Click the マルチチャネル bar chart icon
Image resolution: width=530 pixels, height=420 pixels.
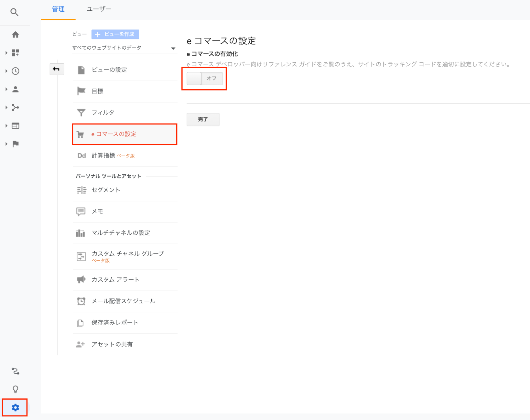pyautogui.click(x=80, y=233)
